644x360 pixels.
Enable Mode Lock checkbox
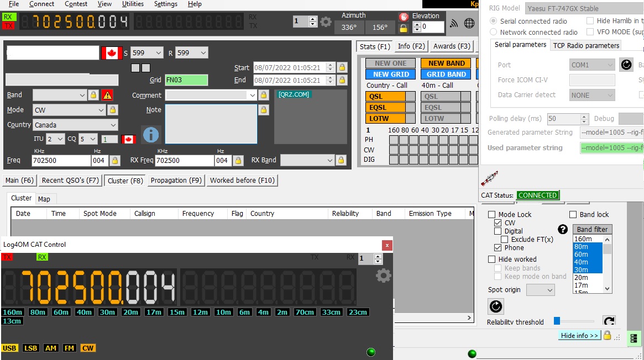tap(491, 214)
